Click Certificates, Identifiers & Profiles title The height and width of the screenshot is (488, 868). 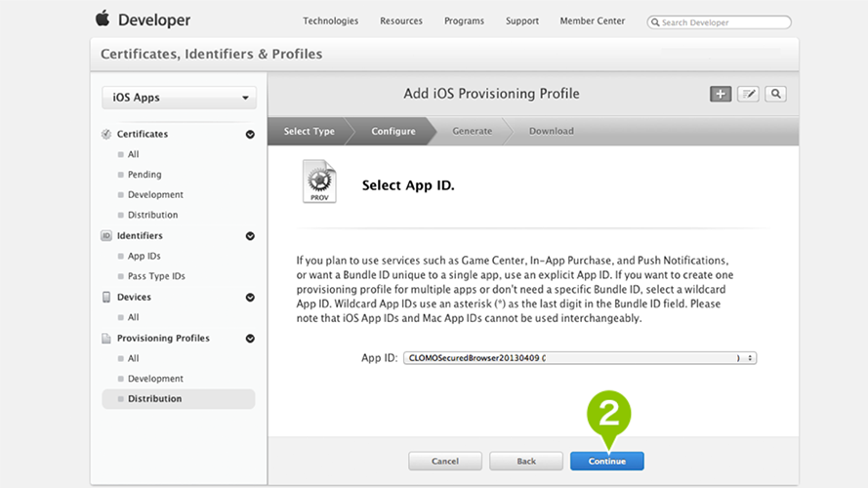click(x=211, y=55)
